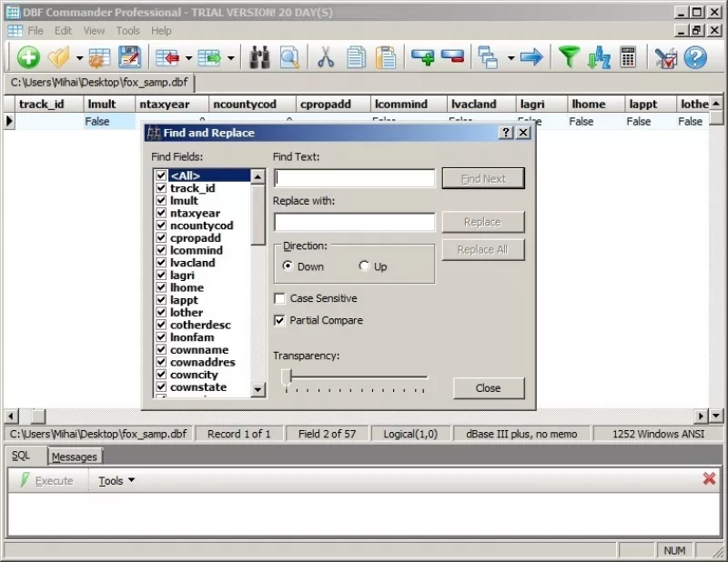The height and width of the screenshot is (562, 728).
Task: Click the scissors Cut icon
Action: (326, 58)
